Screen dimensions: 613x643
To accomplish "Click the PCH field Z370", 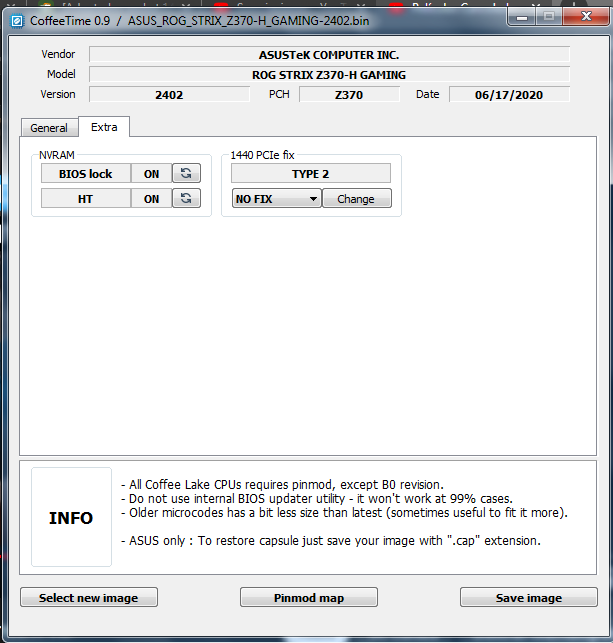I will click(x=349, y=94).
